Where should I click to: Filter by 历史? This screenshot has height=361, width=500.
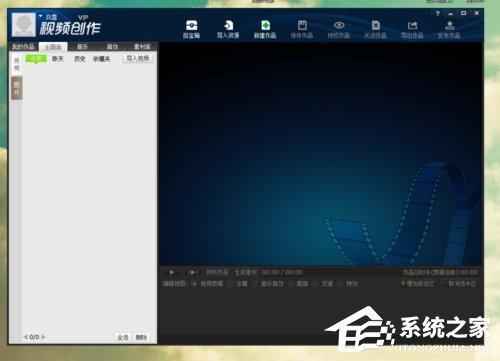point(80,59)
